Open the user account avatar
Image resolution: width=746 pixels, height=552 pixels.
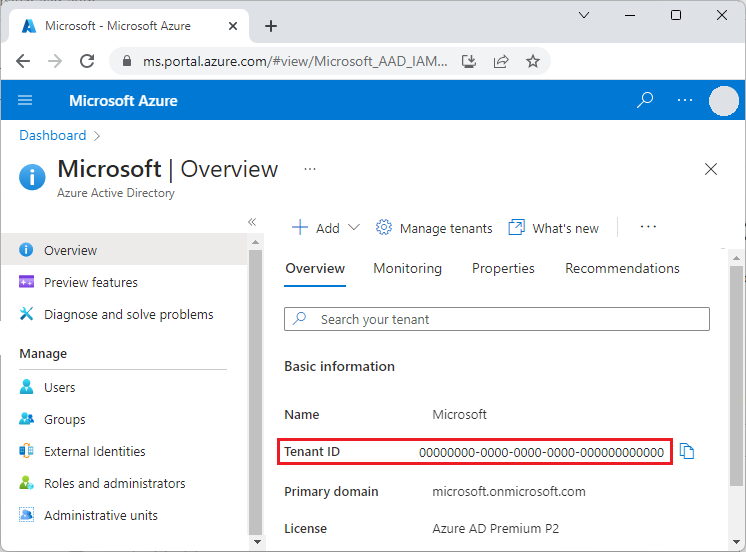click(x=723, y=101)
